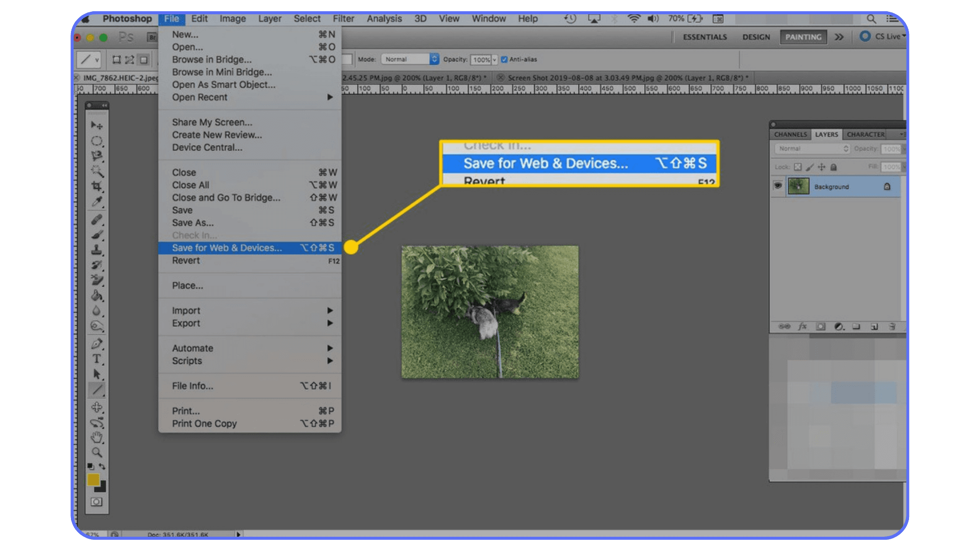This screenshot has width=980, height=551.
Task: Open macOS Spotlight search icon
Action: coord(871,19)
